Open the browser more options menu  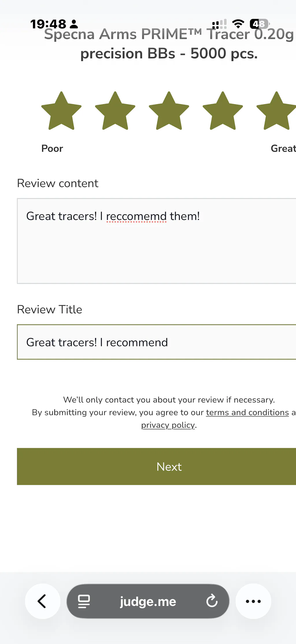click(253, 601)
